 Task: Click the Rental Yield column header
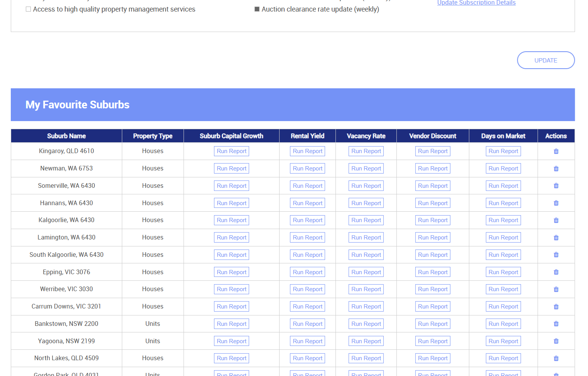[307, 136]
